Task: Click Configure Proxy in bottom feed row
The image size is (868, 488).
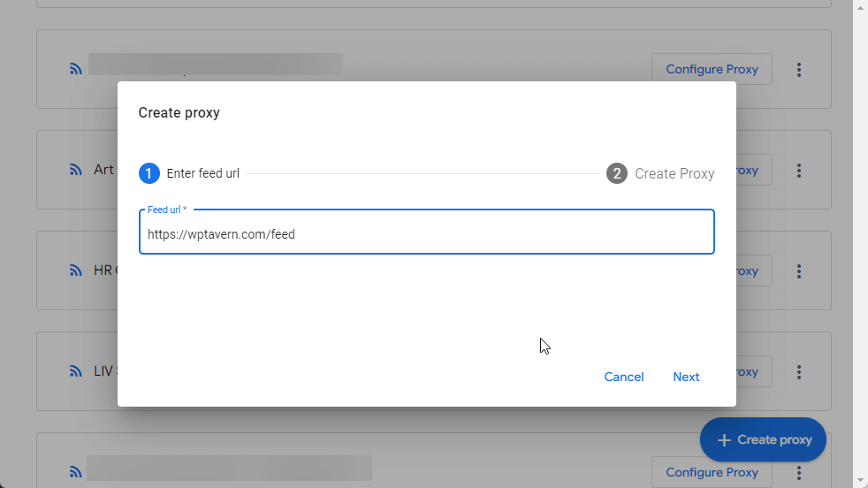Action: [712, 472]
